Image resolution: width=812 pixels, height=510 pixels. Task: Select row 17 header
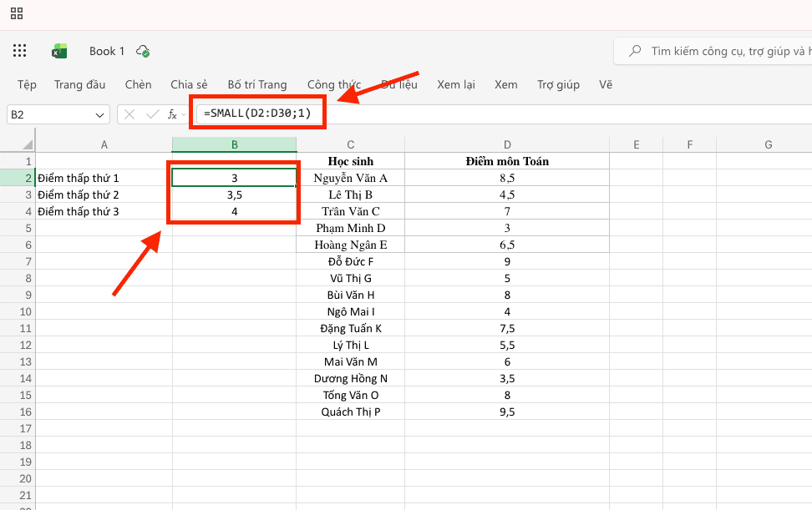tap(18, 429)
